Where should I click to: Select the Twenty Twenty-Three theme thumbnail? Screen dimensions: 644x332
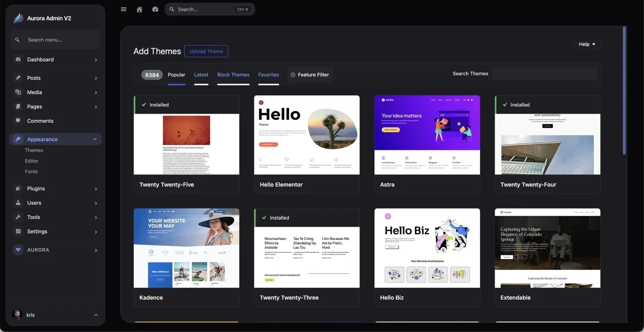pos(307,257)
